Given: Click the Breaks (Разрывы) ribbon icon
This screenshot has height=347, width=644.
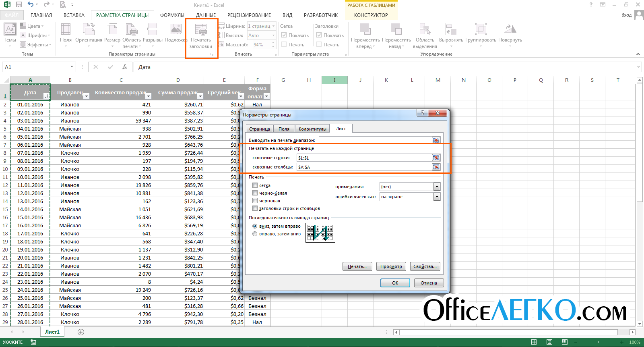Looking at the screenshot, I should coord(152,30).
